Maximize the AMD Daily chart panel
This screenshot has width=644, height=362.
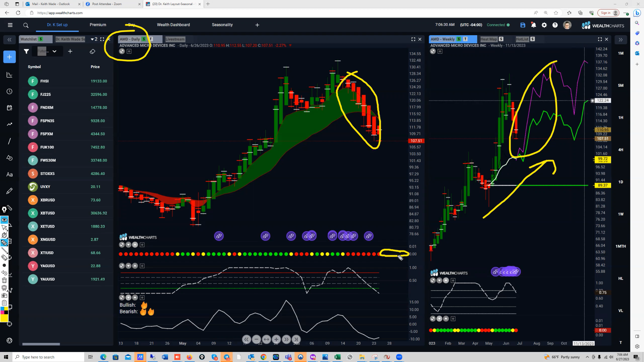pyautogui.click(x=413, y=39)
